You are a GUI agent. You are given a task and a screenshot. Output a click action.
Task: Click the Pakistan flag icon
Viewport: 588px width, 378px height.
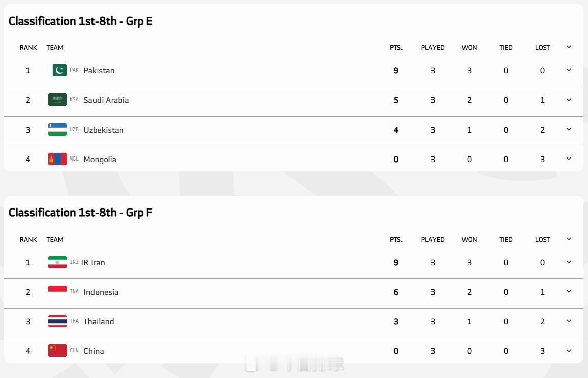click(x=57, y=70)
